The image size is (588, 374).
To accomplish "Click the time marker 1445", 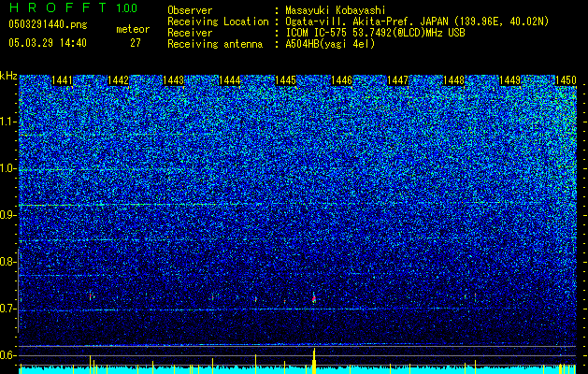I will [x=286, y=80].
